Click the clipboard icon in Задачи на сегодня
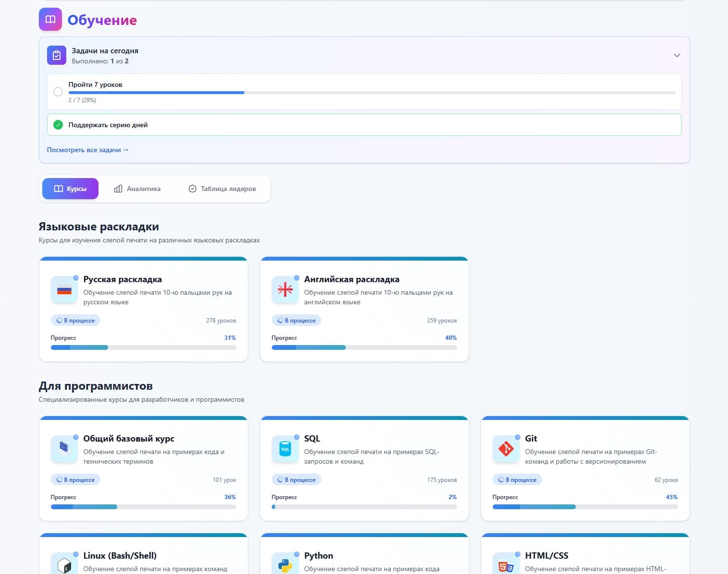The height and width of the screenshot is (574, 728). [x=57, y=55]
